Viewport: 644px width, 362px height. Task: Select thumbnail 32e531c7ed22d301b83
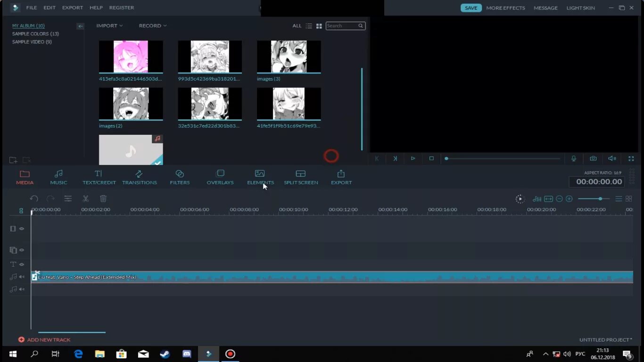(210, 104)
